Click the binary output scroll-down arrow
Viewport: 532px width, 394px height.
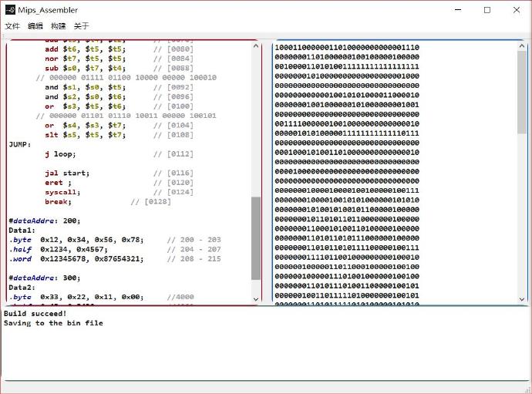[522, 299]
